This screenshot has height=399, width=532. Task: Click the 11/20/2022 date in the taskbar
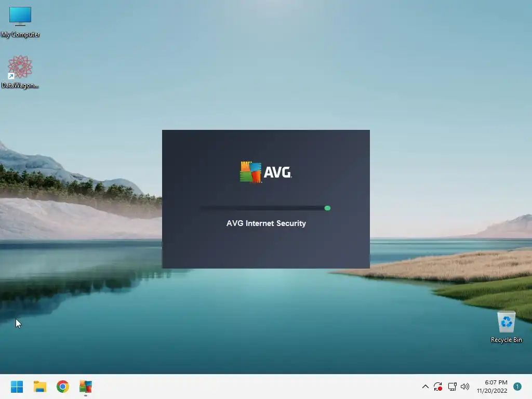coord(491,391)
